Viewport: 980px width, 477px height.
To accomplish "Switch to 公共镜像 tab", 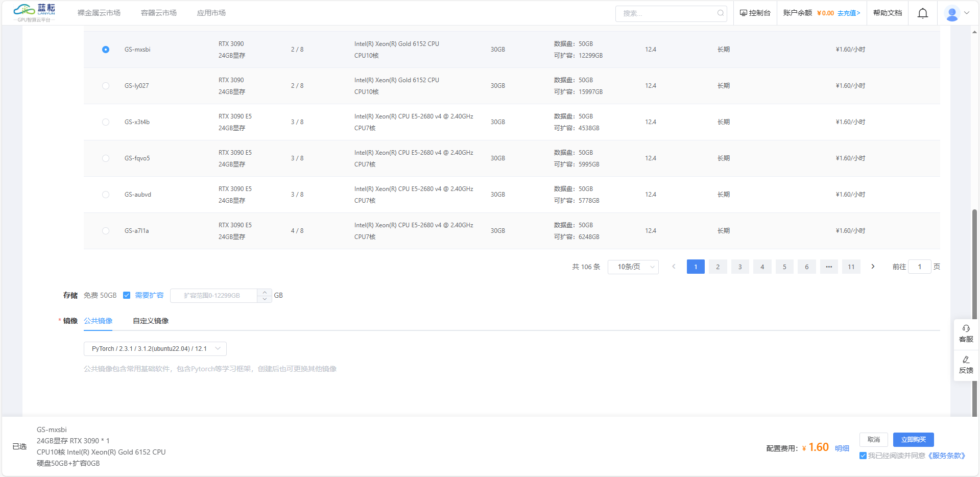I will pyautogui.click(x=98, y=321).
